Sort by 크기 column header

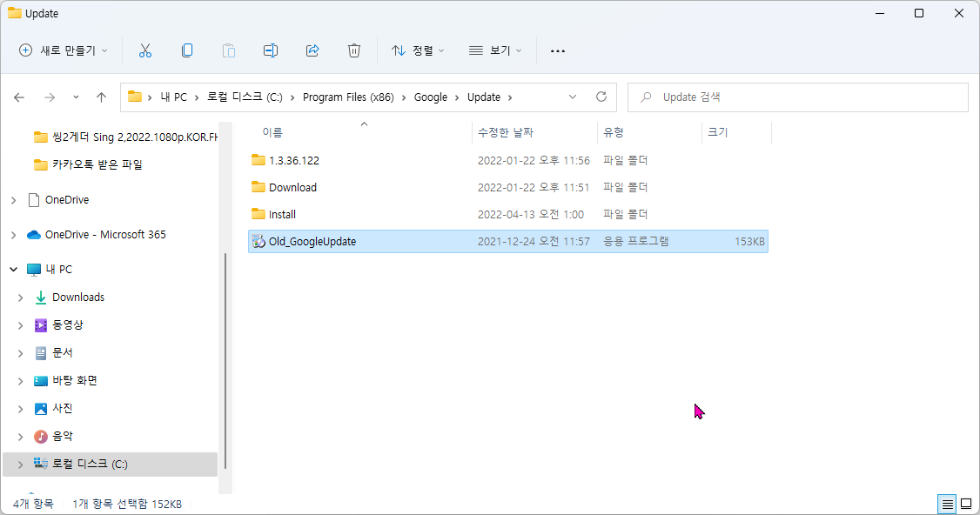click(x=717, y=132)
